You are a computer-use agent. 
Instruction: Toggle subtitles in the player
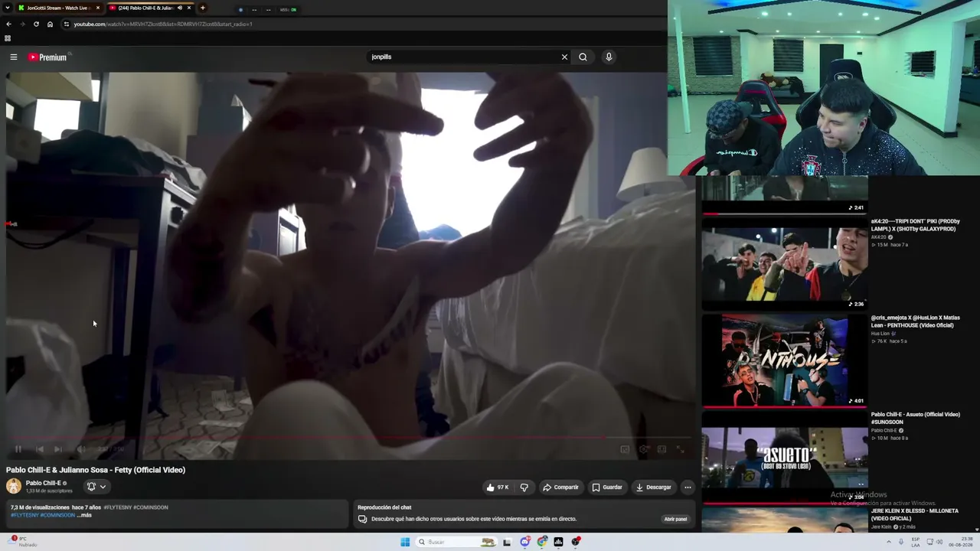[625, 449]
